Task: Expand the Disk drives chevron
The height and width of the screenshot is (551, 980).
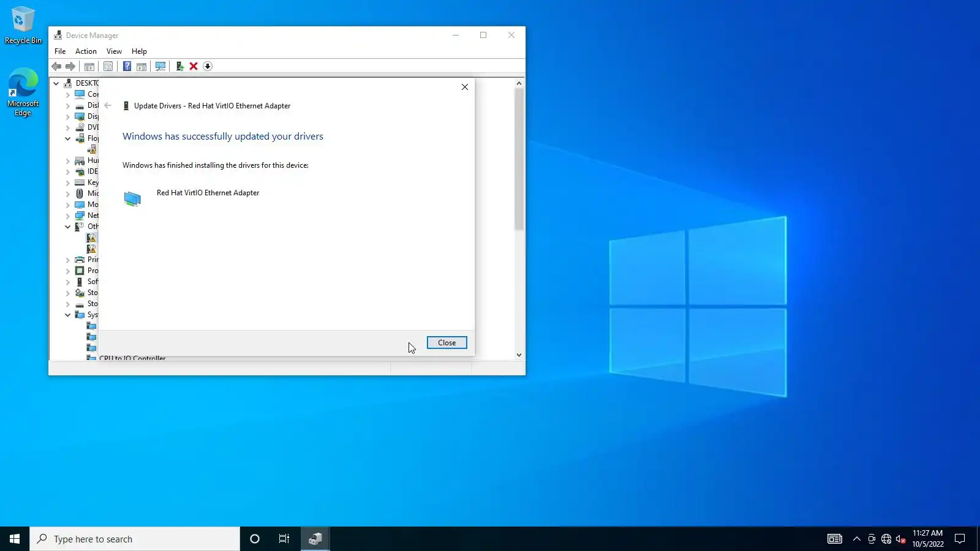Action: click(x=68, y=105)
